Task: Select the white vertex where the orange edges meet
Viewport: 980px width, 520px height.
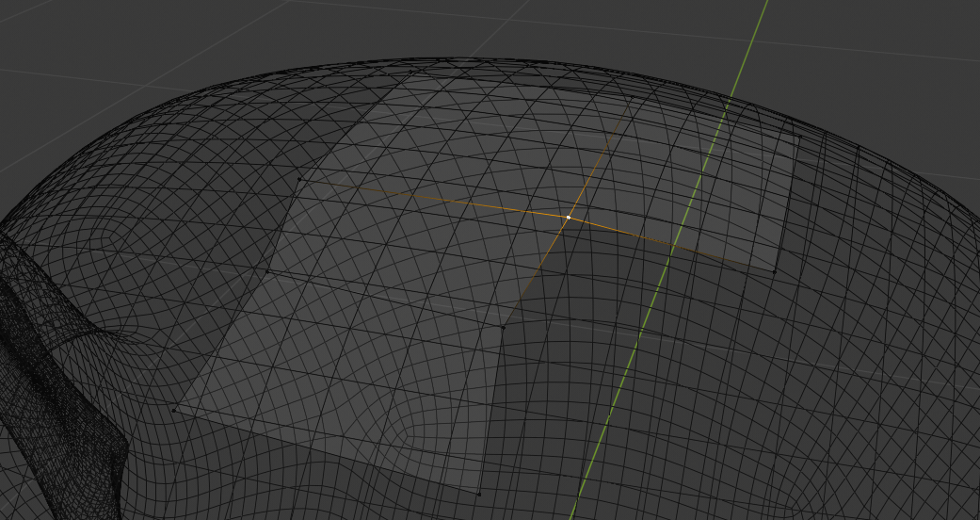Action: (x=568, y=217)
